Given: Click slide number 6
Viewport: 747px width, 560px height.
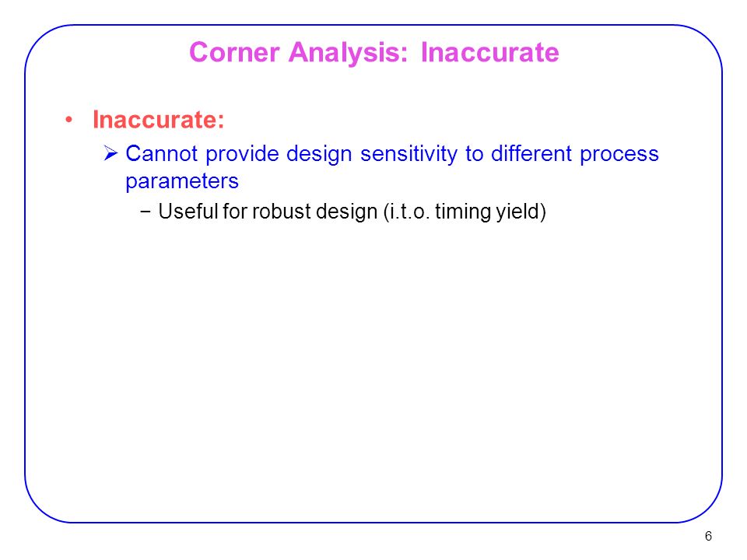Looking at the screenshot, I should coord(708,536).
